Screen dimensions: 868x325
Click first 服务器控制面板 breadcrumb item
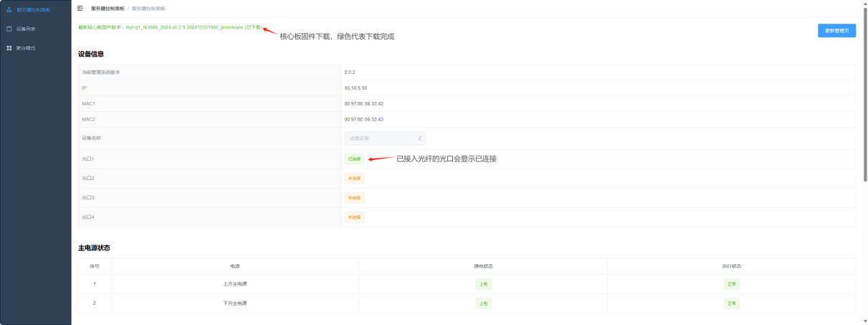click(x=107, y=9)
